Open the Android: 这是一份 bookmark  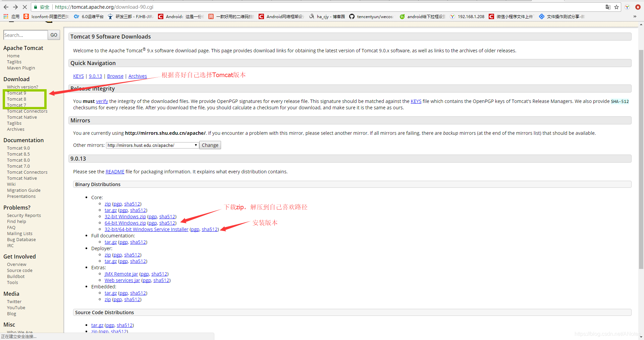coord(181,16)
